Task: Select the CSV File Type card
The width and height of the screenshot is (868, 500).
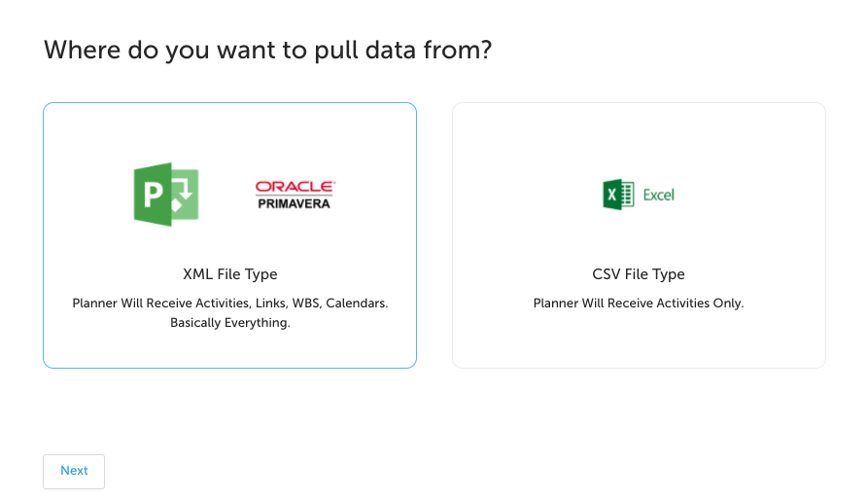Action: (x=639, y=235)
